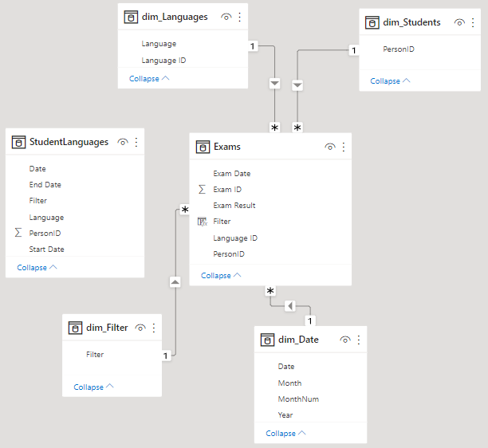488x448 pixels.
Task: Collapse the dim_Filter table card
Action: pyautogui.click(x=93, y=387)
